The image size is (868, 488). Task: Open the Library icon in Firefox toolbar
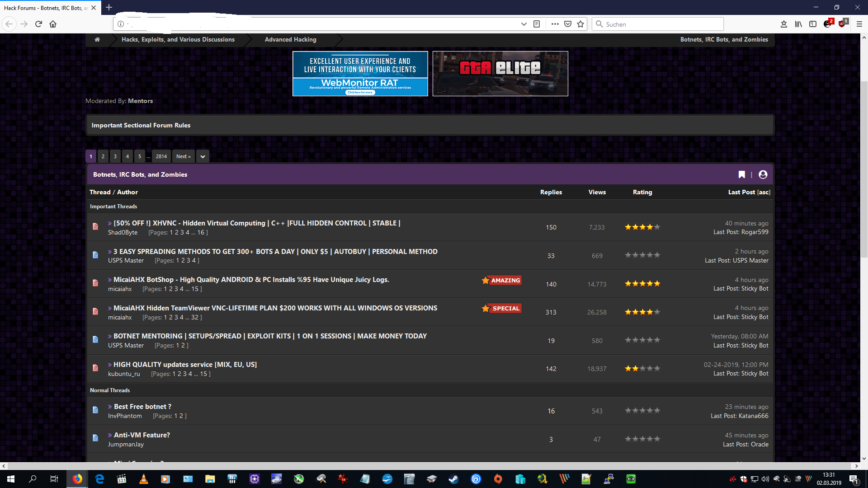pos(798,24)
